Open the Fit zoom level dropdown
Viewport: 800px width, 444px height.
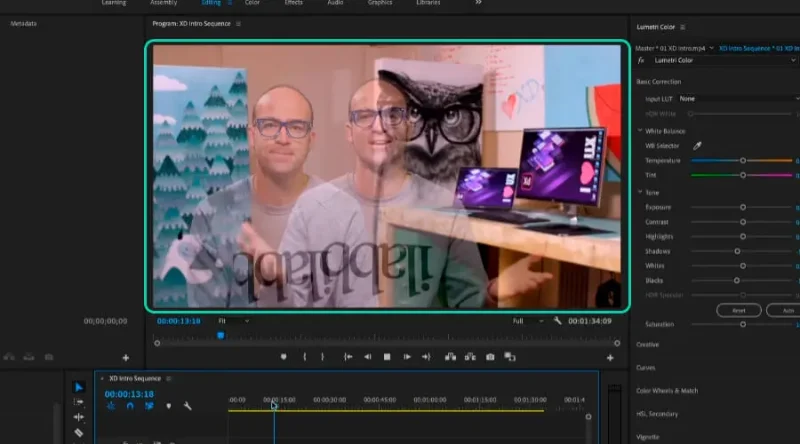point(234,321)
